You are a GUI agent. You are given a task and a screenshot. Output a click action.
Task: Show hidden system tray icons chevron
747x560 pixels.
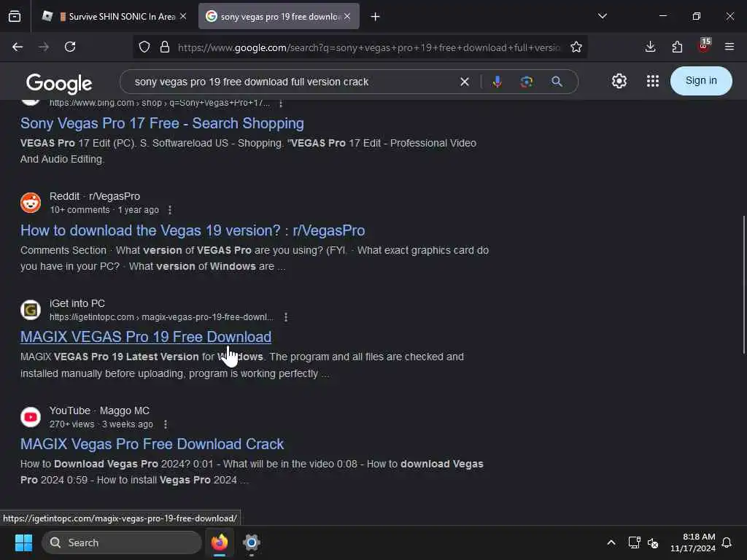click(x=611, y=542)
